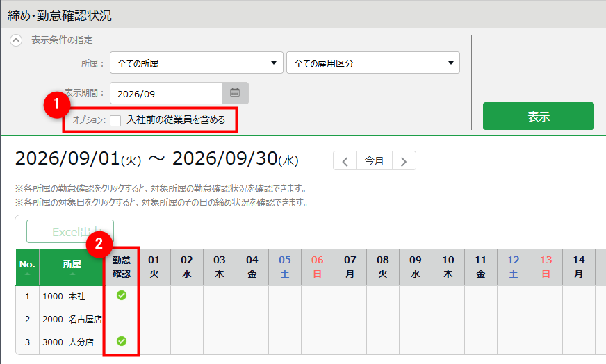Open the 全ての所属 dropdown

pyautogui.click(x=197, y=63)
